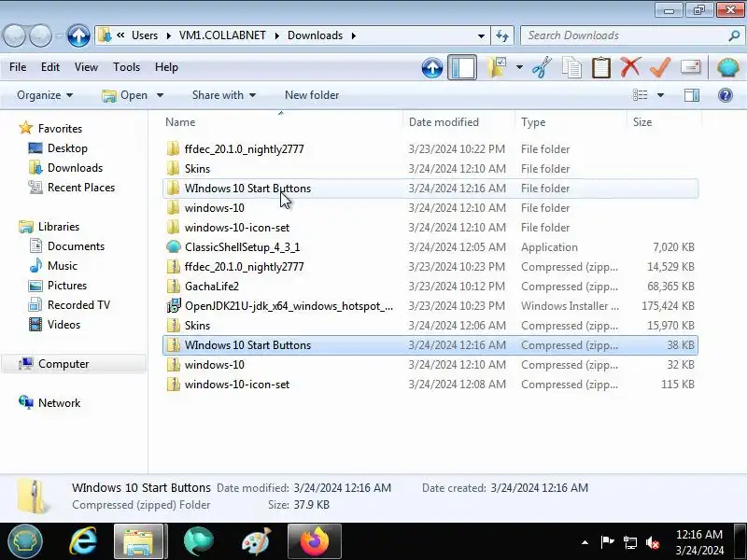The image size is (747, 560).
Task: Click the blue Up arrow beside address bar
Action: coord(78,35)
